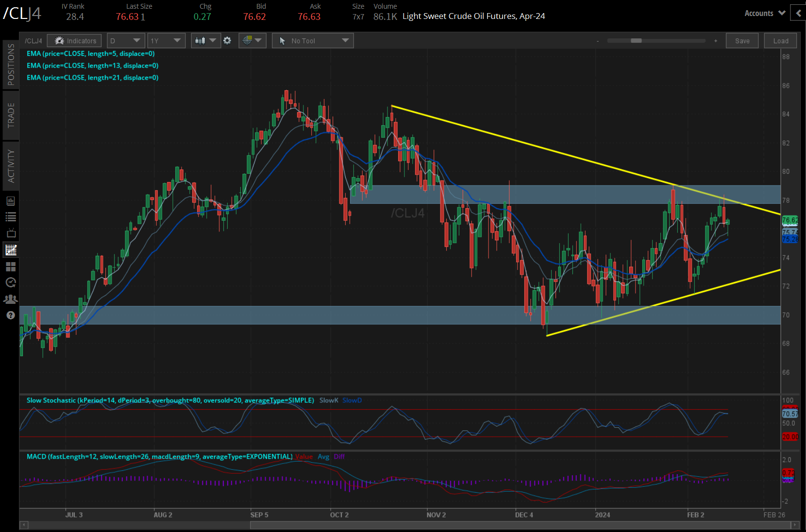Click the Chg value 0.27
Screen dimensions: 806x532
202,17
